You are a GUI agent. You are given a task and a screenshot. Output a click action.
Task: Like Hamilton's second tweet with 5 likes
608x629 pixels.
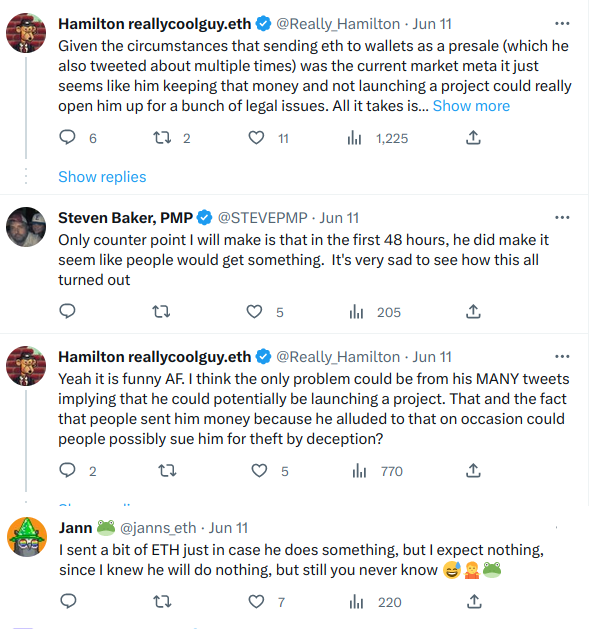(260, 471)
